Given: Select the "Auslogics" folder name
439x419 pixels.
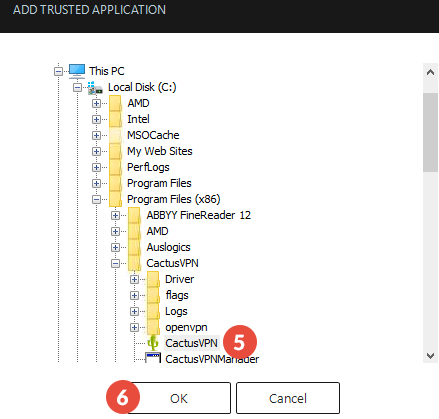Looking at the screenshot, I should [168, 247].
